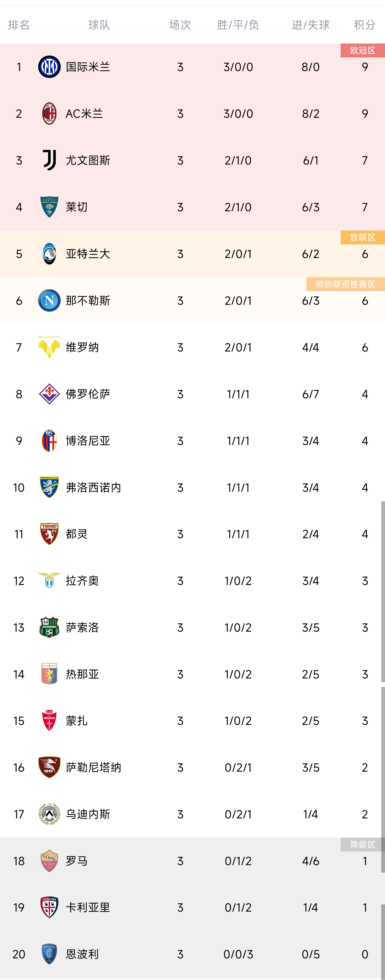Viewport: 385px width, 980px height.
Task: Open the Lazio eagle badge
Action: [x=49, y=580]
